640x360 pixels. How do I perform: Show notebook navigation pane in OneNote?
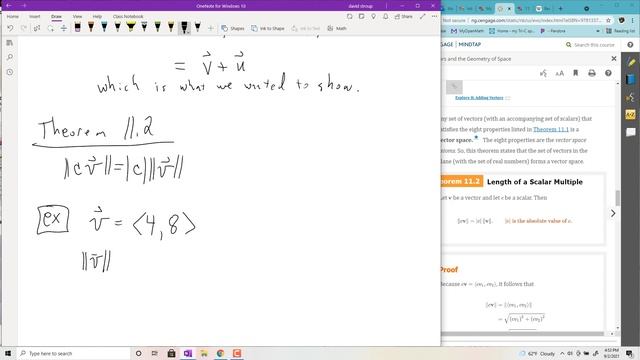[10, 43]
